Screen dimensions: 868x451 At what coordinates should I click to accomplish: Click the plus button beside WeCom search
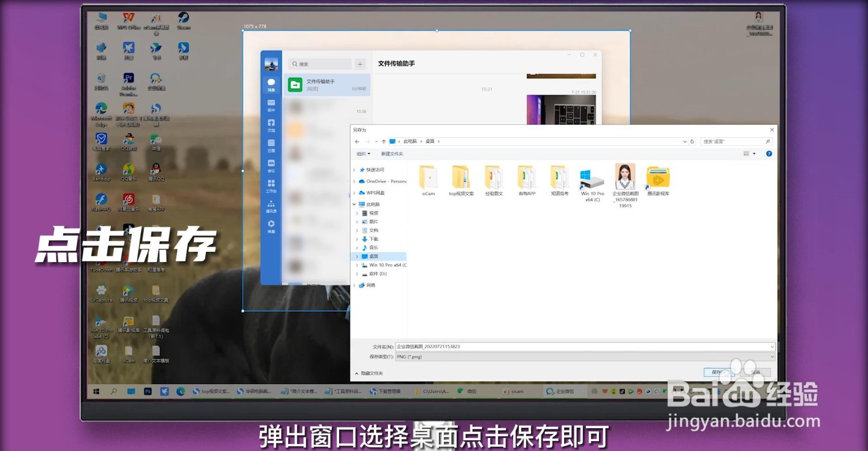click(360, 64)
